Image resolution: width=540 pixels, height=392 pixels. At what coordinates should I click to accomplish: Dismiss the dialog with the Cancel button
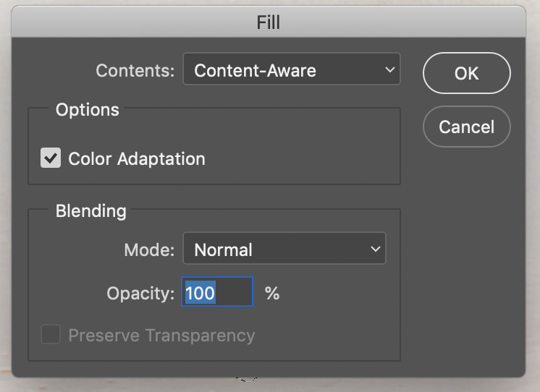click(466, 127)
